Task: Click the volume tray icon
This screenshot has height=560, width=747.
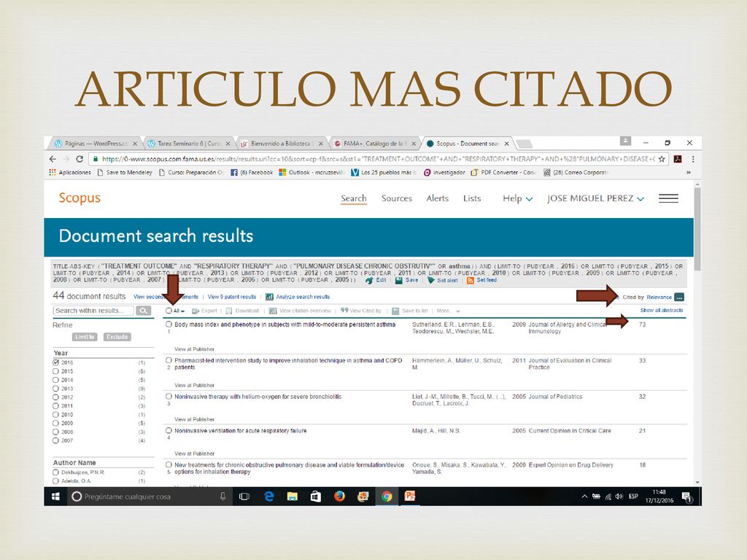Action: point(619,497)
